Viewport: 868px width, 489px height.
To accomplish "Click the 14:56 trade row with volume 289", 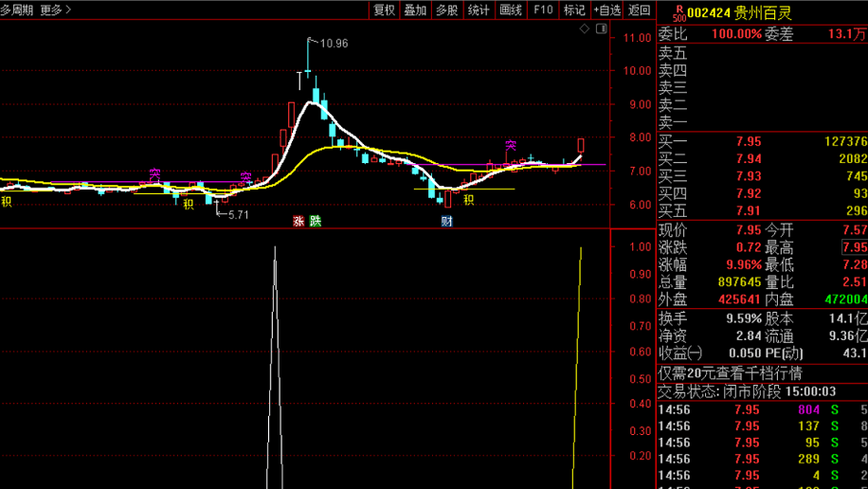I will 762,459.
